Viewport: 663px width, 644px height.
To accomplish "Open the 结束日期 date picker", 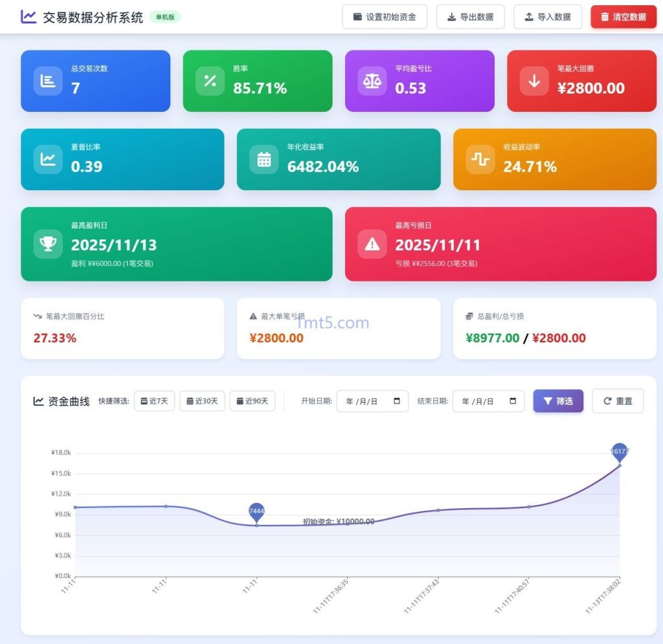I will pos(513,401).
